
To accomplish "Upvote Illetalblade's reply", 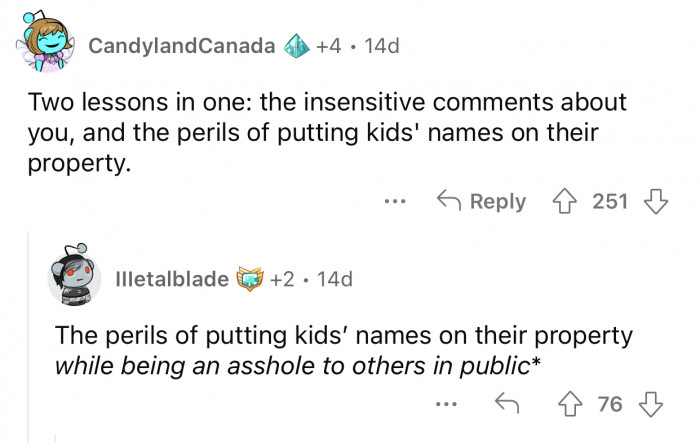I will click(571, 404).
